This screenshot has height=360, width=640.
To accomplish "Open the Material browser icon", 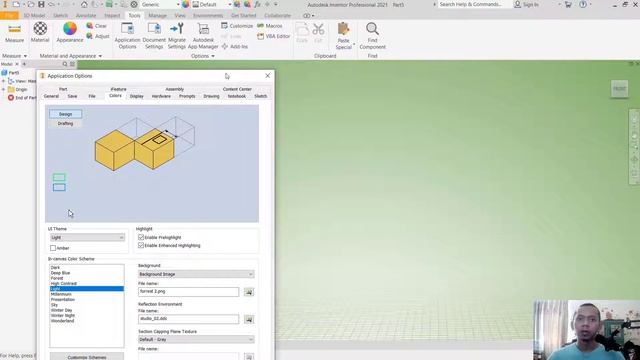I will (x=40, y=29).
